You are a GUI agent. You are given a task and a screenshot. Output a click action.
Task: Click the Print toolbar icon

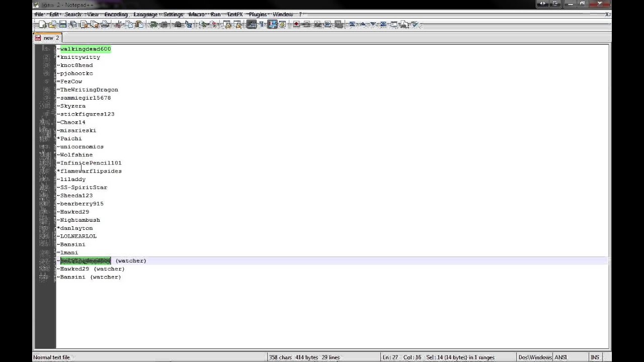tap(105, 24)
